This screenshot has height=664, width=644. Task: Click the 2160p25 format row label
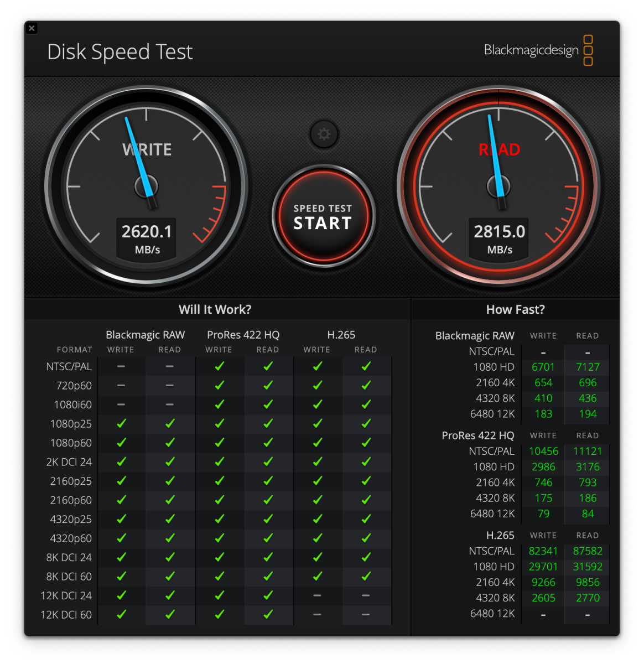71,481
